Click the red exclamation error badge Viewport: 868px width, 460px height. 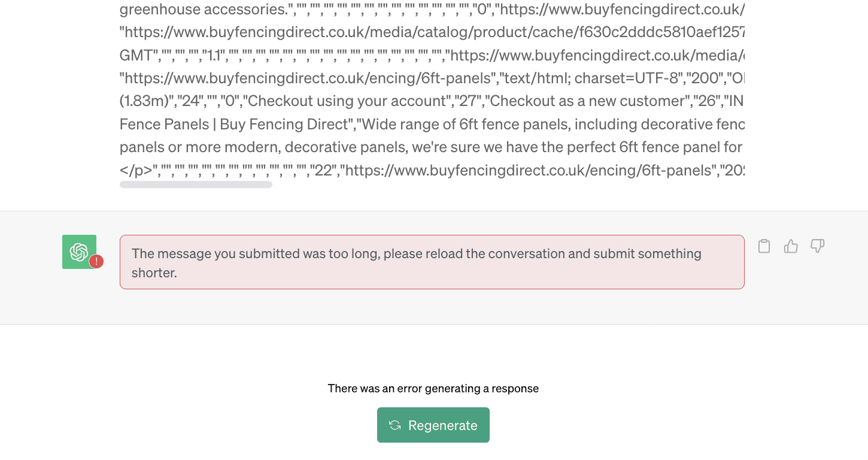coord(97,262)
